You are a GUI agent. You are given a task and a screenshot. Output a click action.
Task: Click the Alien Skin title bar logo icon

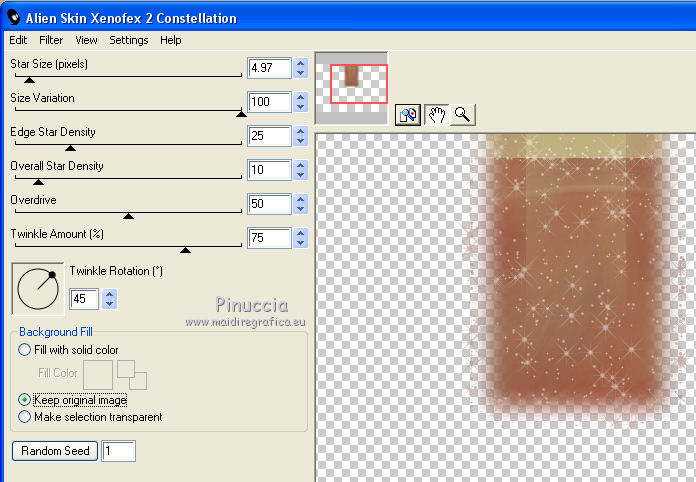pyautogui.click(x=13, y=18)
